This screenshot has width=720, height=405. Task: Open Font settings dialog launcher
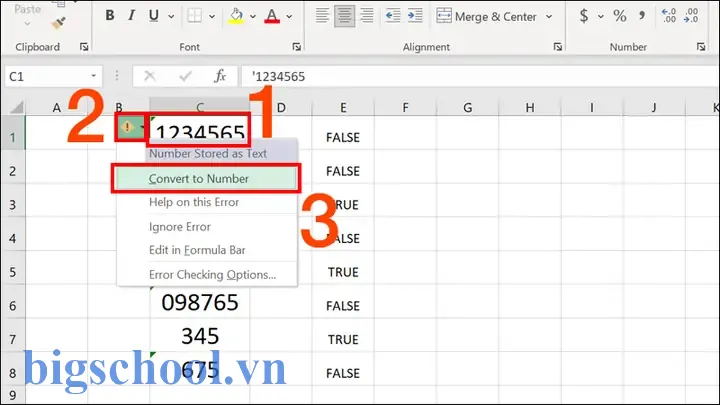tap(297, 47)
